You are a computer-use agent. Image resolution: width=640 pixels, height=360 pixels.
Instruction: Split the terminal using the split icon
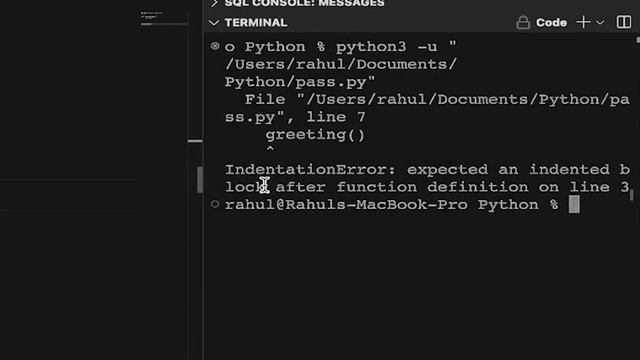point(624,22)
